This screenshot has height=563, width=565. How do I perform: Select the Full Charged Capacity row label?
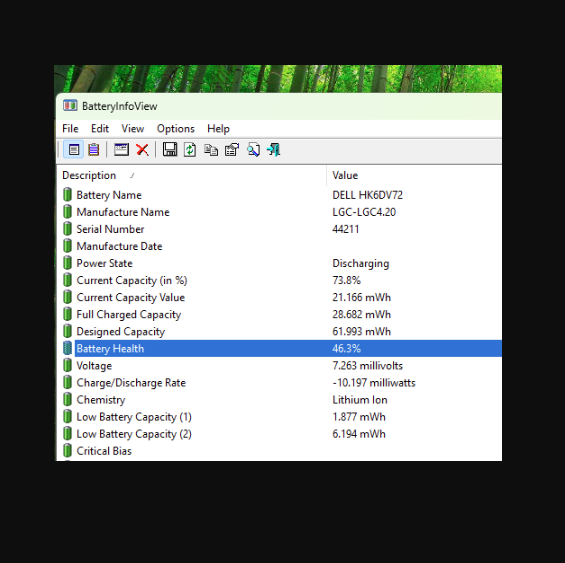[x=129, y=314]
